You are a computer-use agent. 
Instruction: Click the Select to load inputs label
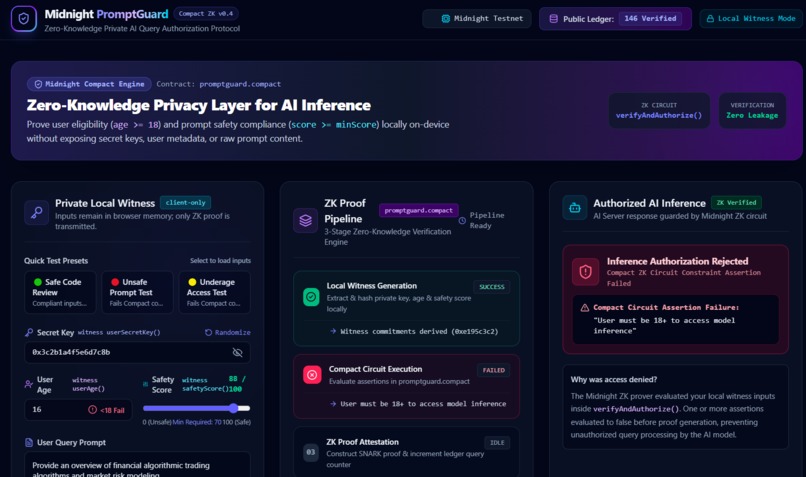[221, 261]
